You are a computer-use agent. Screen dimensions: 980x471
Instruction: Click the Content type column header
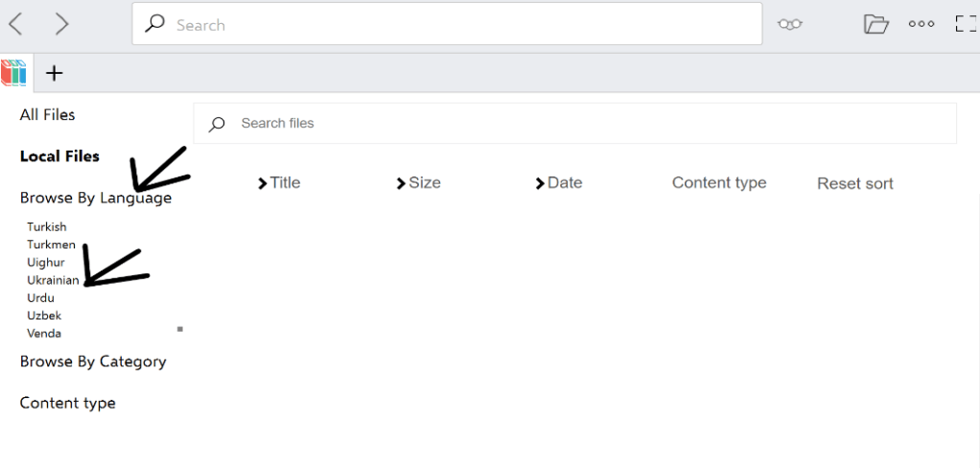pos(718,183)
